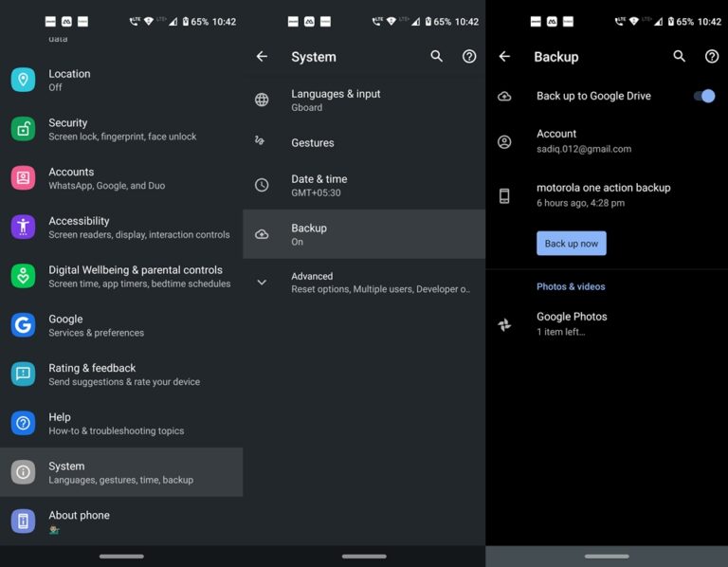Toggle Back up to Google Drive switch

click(x=703, y=96)
